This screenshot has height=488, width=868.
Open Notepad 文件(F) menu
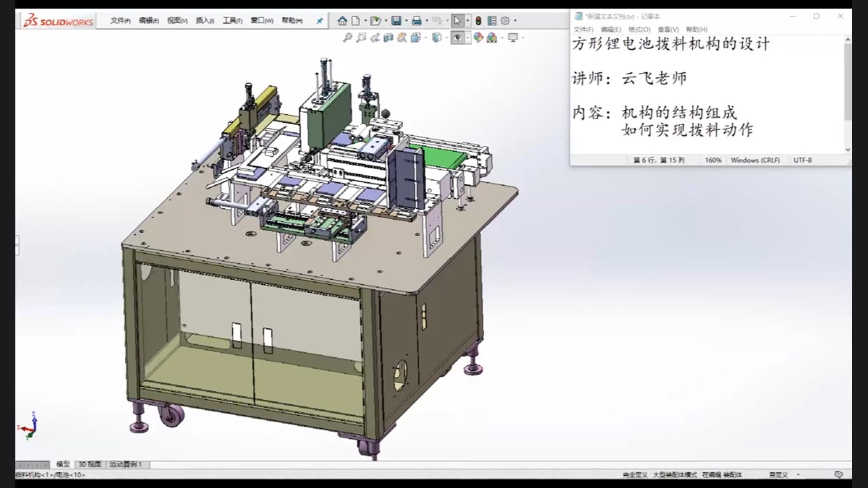point(583,29)
